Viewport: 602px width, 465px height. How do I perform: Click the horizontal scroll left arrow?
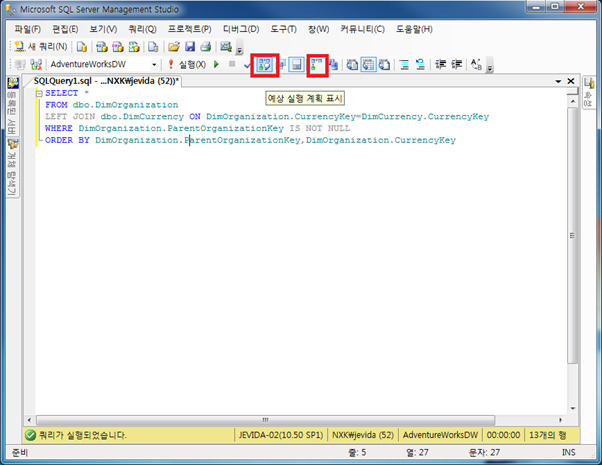[x=30, y=420]
